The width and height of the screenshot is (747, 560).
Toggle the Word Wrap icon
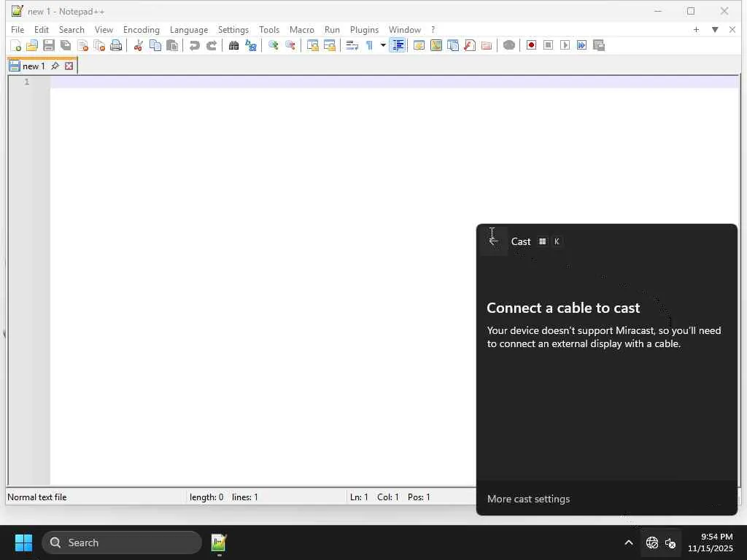[352, 45]
